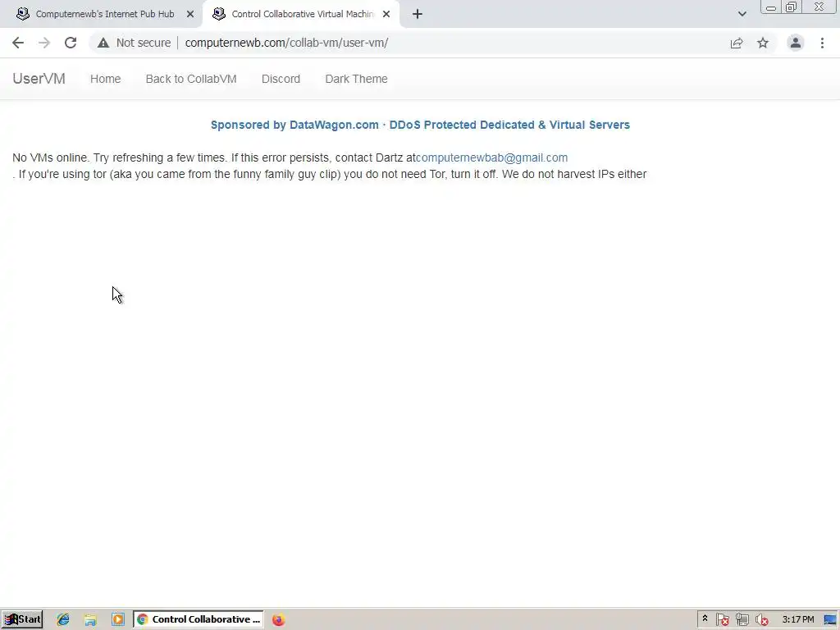Image resolution: width=840 pixels, height=630 pixels.
Task: Click the volume muted tray icon
Action: click(x=762, y=620)
